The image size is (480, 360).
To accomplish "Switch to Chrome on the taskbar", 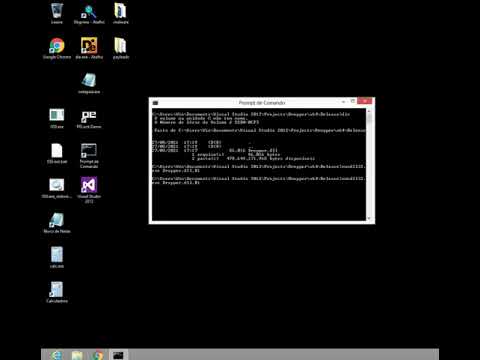I will (x=97, y=355).
